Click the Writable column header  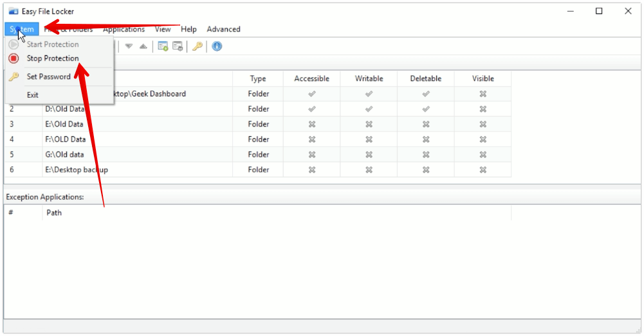[369, 78]
